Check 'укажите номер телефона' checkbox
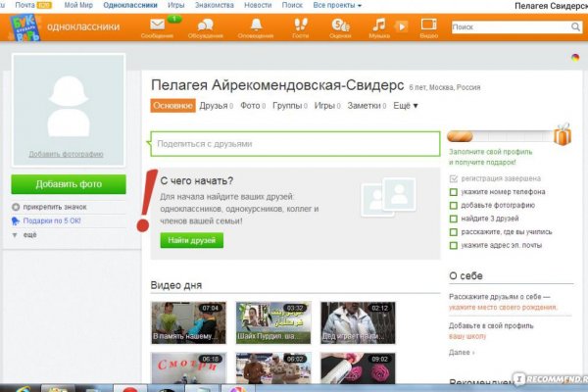The image size is (588, 392). click(453, 192)
